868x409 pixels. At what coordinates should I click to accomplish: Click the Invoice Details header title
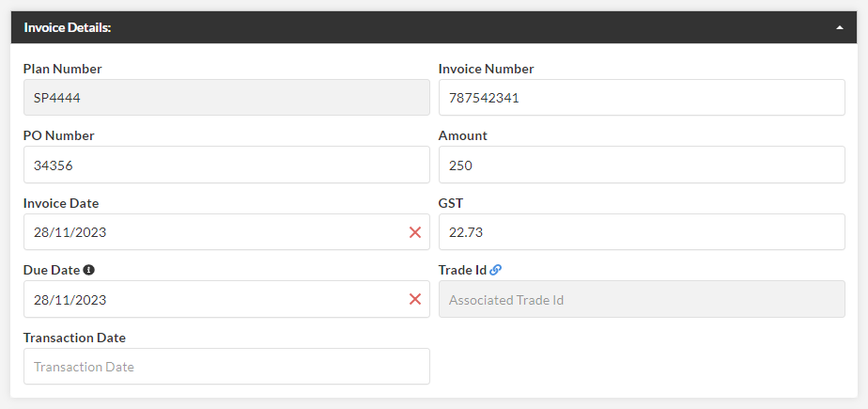click(68, 27)
